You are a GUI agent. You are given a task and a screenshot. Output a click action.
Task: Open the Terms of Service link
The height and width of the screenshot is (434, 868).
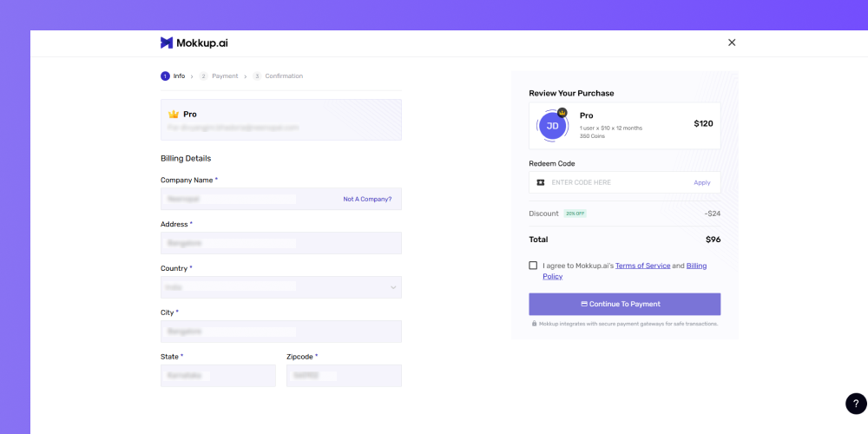click(x=642, y=266)
